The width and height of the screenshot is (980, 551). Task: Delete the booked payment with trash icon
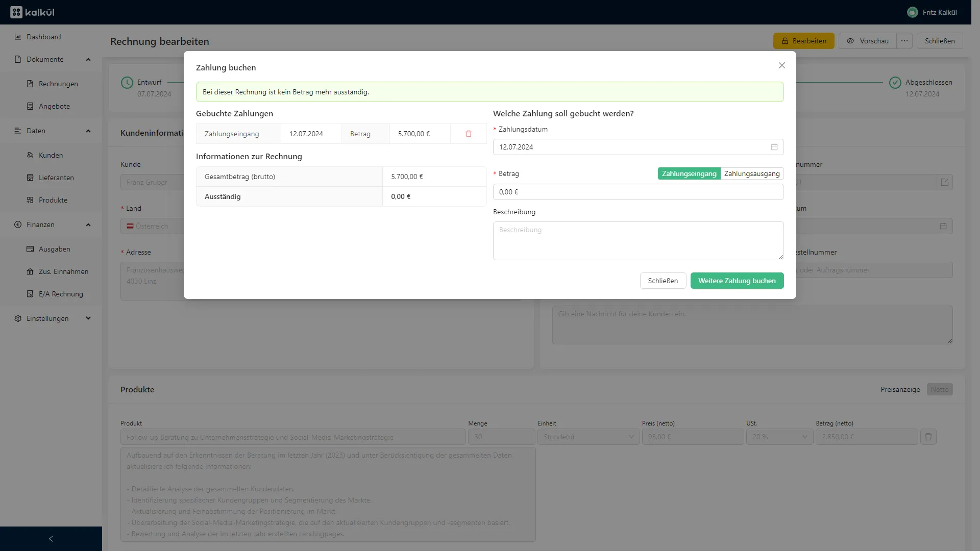468,134
